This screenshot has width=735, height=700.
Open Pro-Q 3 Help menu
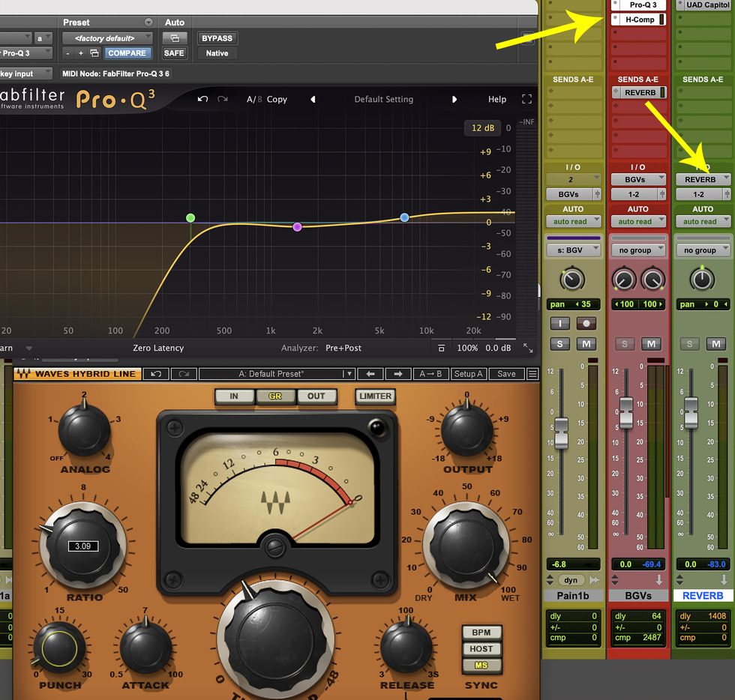click(496, 100)
